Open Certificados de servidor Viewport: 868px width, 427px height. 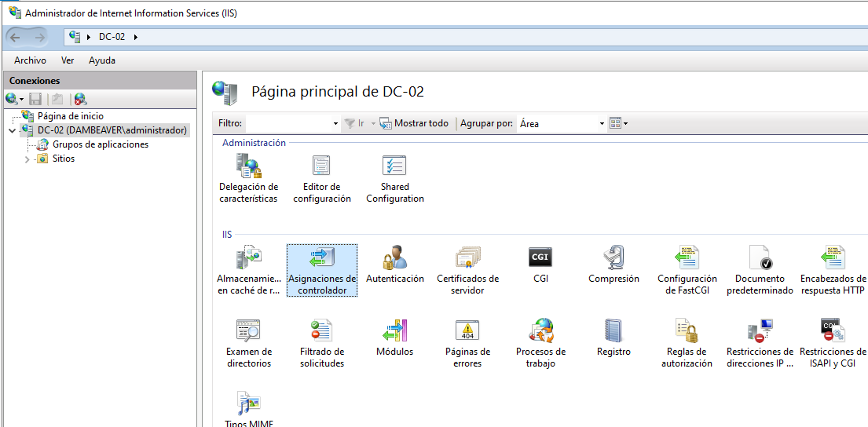(x=467, y=271)
